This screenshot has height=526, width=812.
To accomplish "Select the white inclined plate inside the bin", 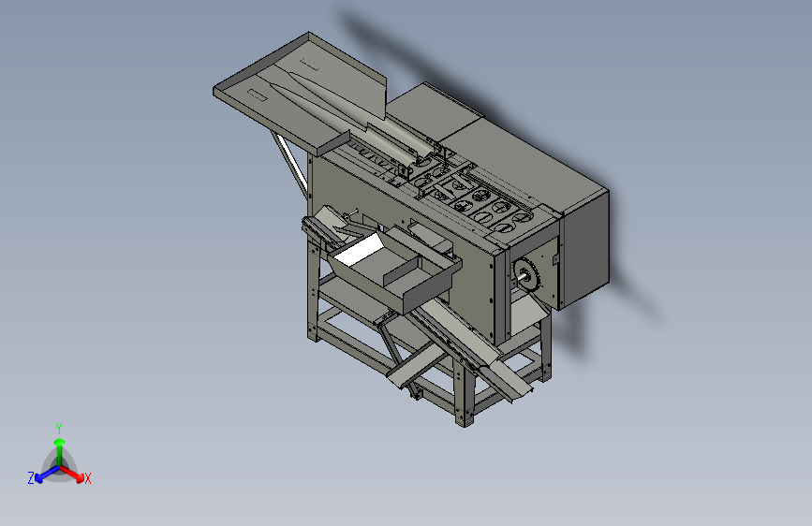I will [x=359, y=250].
